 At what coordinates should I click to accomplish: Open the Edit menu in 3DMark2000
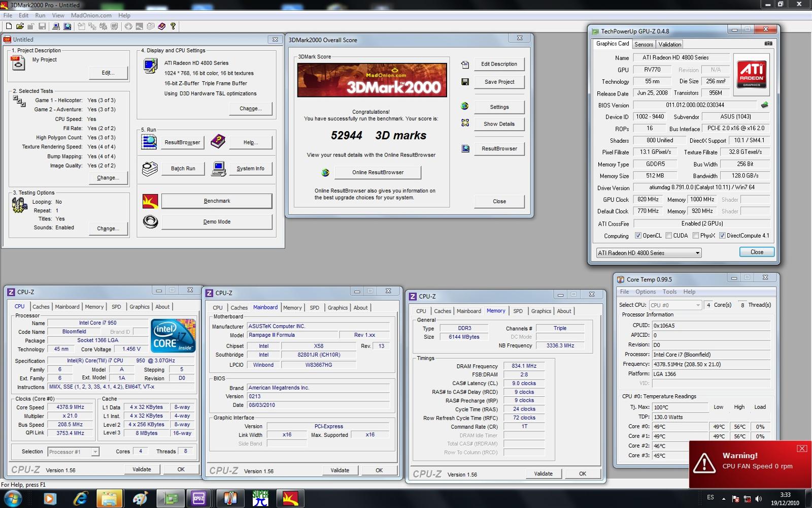[23, 15]
